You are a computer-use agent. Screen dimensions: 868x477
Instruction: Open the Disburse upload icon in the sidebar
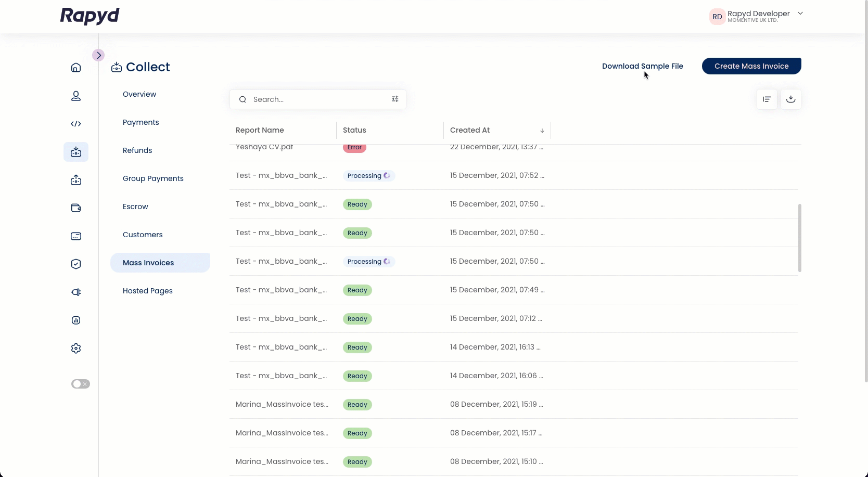76,180
